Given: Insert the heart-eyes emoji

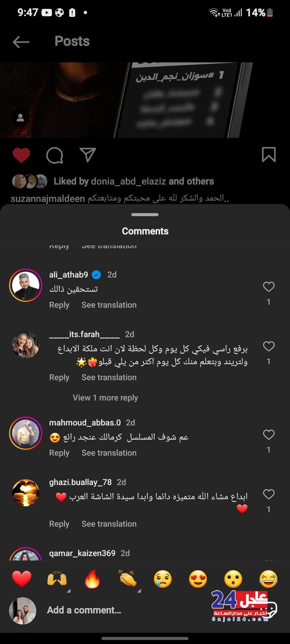Looking at the screenshot, I should [198, 580].
